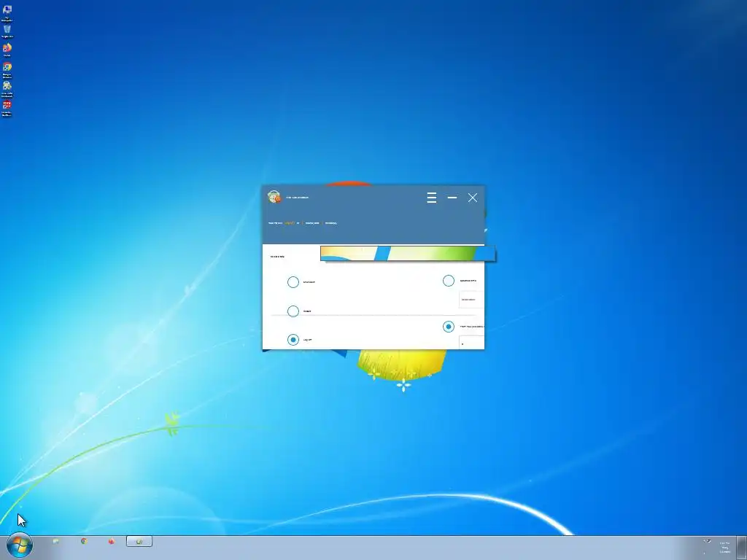Click the first pinned taskbar icon next to Start
Viewport: 747px width, 560px height.
click(x=55, y=542)
